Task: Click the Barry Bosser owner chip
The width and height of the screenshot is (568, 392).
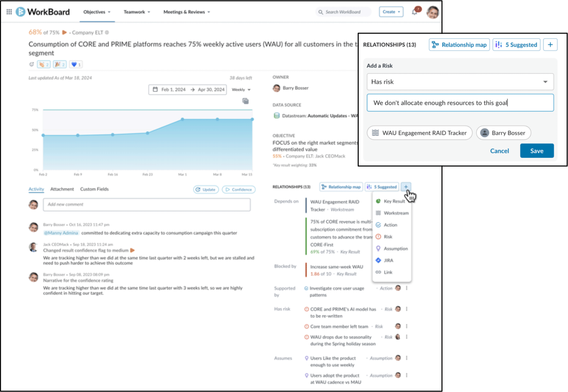Action: click(x=503, y=133)
